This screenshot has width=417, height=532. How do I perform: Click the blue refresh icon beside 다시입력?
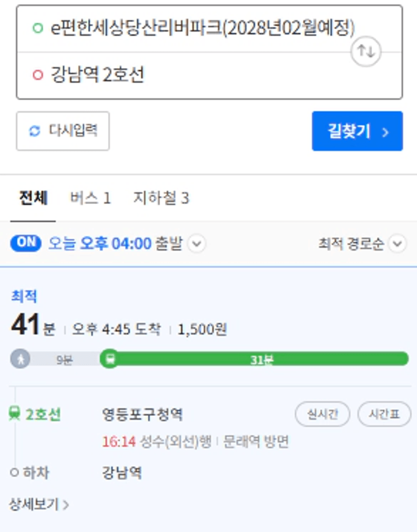[34, 131]
